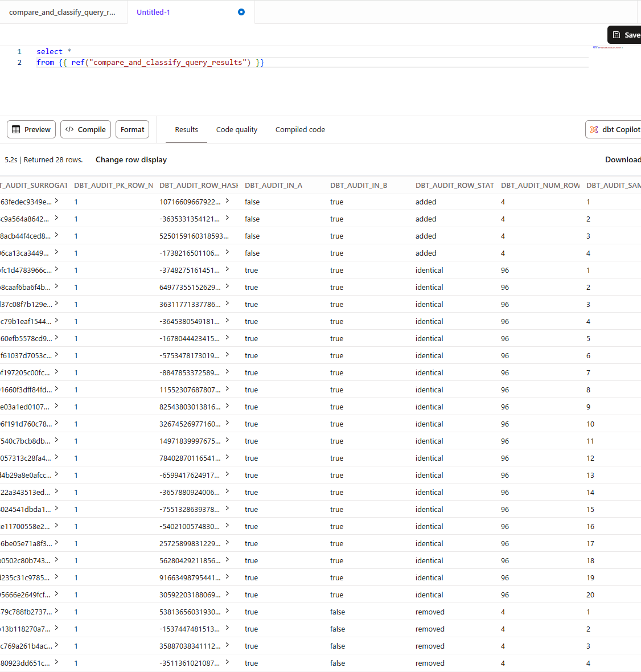Switch to compare_and_classify_query_r... file tab
Image resolution: width=641 pixels, height=672 pixels.
point(62,12)
